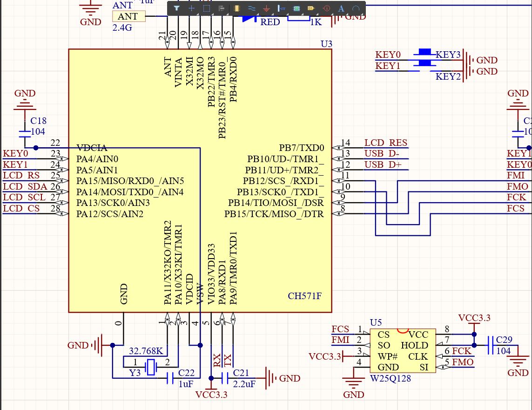Select the Directives info icon
532x410 pixels.
click(326, 8)
